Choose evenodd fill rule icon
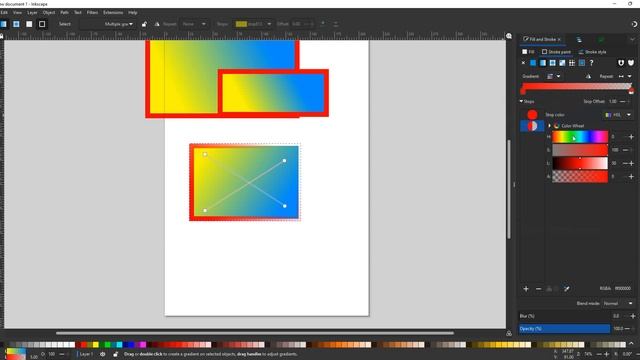640x360 pixels. (621, 63)
